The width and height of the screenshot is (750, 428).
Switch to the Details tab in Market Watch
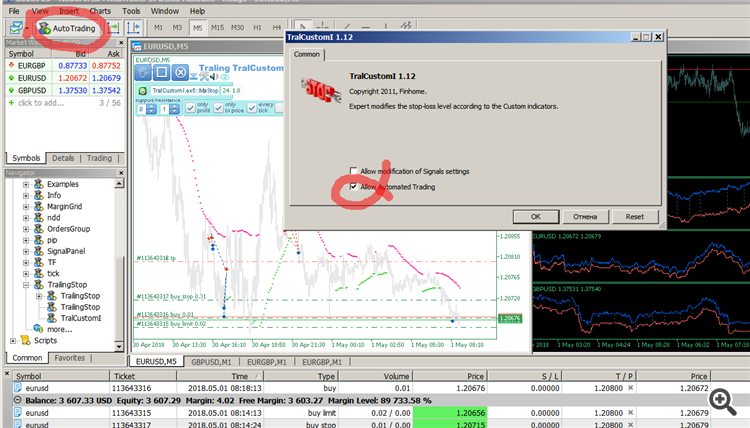(63, 158)
